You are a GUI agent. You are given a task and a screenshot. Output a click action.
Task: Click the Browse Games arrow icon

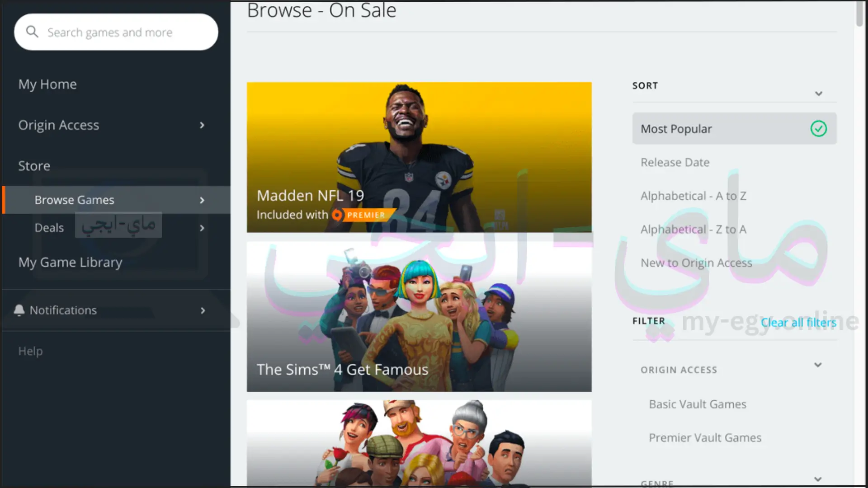pos(202,200)
